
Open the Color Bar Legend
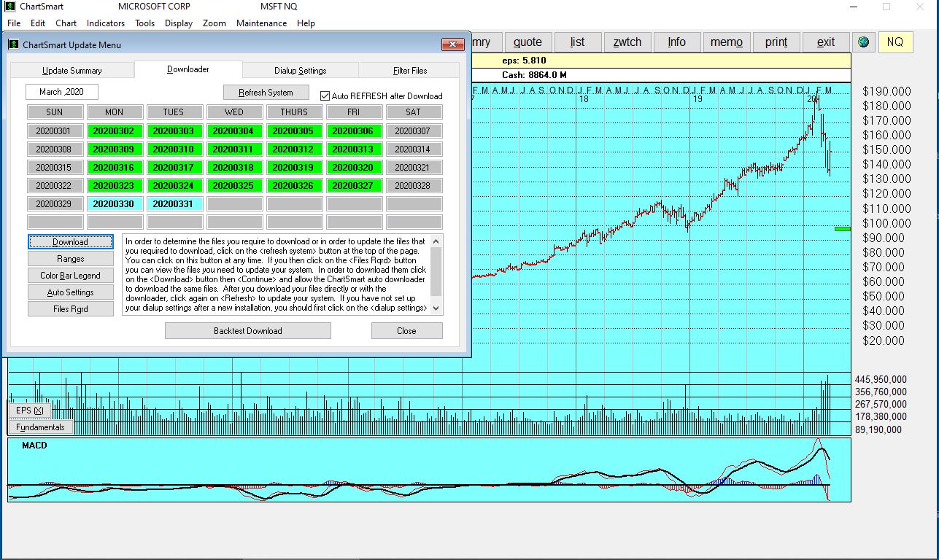pos(71,276)
